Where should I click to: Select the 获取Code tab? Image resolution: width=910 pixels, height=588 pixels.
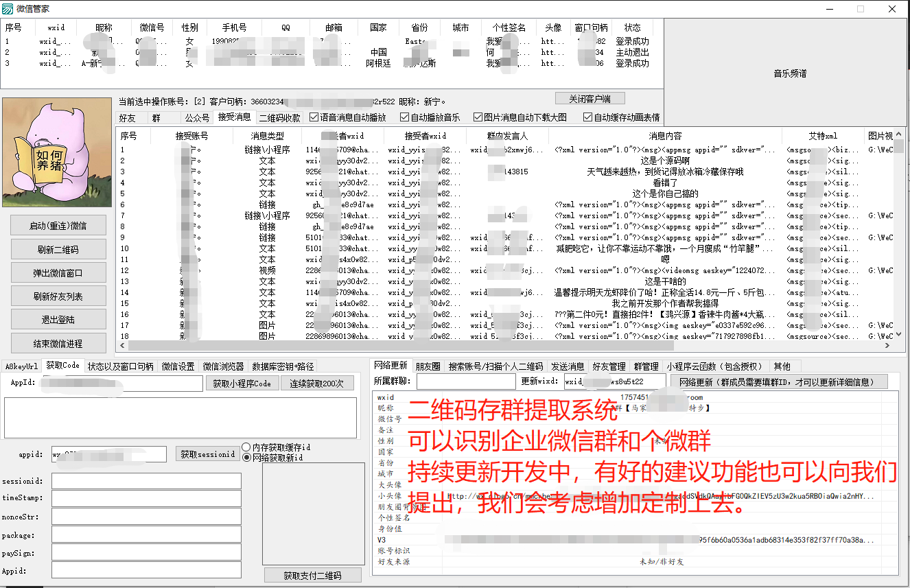click(62, 366)
